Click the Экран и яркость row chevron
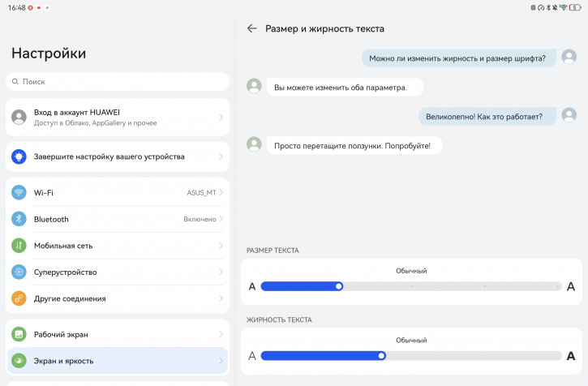This screenshot has width=588, height=386. [x=221, y=361]
